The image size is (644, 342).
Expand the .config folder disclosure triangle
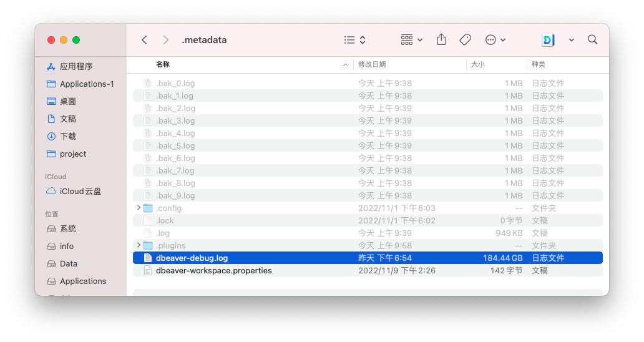[x=139, y=208]
